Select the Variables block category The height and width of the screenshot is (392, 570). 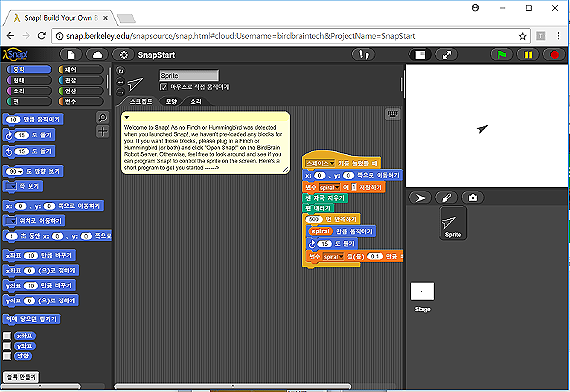point(81,101)
